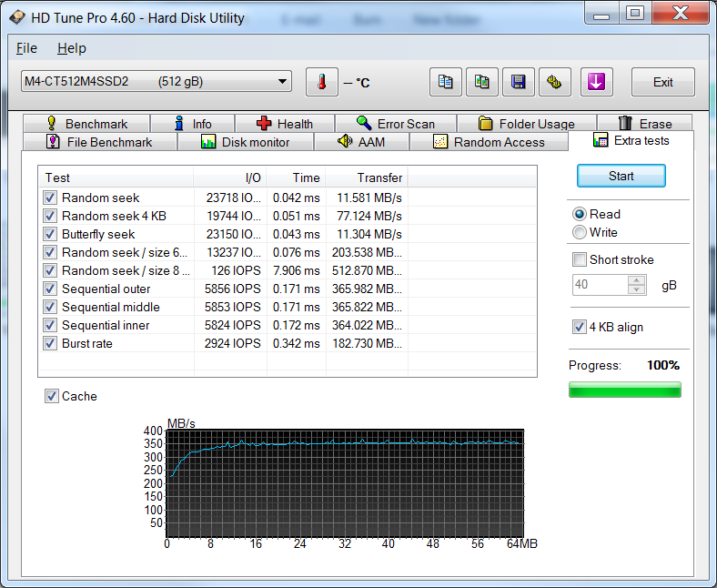Copy screenshot to clipboard icon
The width and height of the screenshot is (717, 588).
tap(481, 82)
